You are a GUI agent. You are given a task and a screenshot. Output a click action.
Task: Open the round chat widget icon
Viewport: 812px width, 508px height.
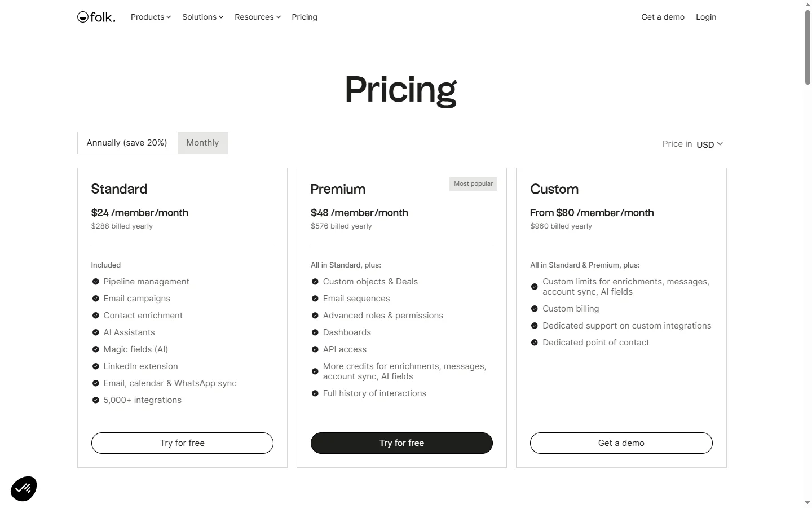24,489
